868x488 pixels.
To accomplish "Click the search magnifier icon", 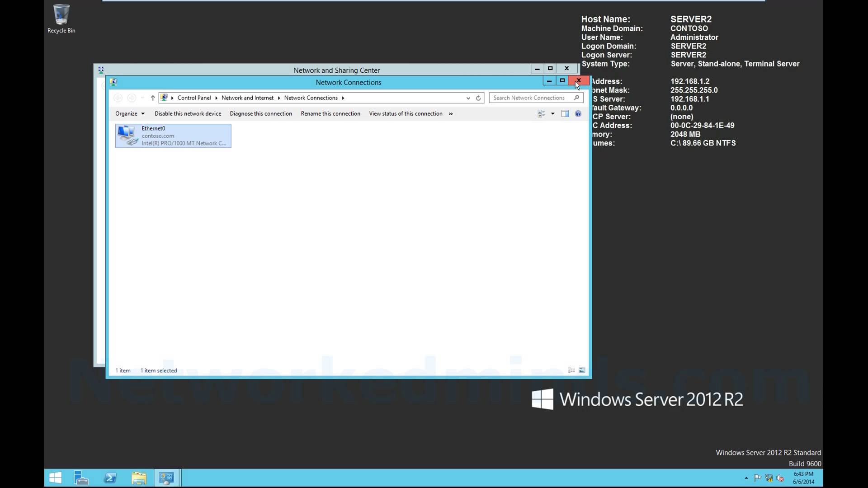I will coord(576,98).
